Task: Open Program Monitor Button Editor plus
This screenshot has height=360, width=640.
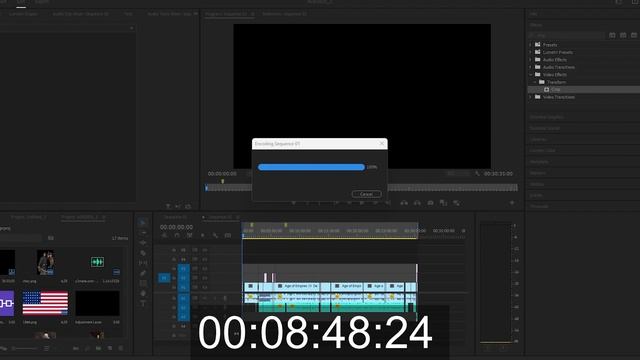Action: tap(512, 203)
